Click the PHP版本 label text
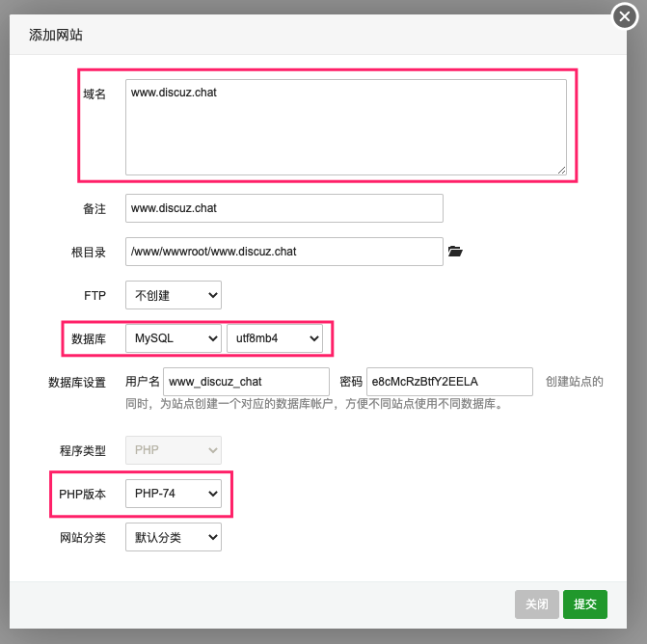This screenshot has height=644, width=647. click(82, 495)
